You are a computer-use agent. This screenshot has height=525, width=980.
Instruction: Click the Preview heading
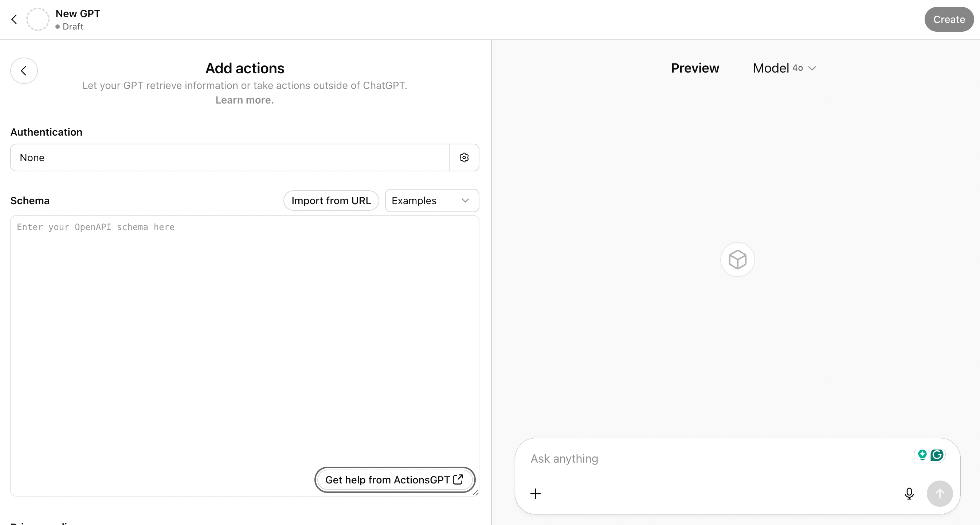point(695,68)
